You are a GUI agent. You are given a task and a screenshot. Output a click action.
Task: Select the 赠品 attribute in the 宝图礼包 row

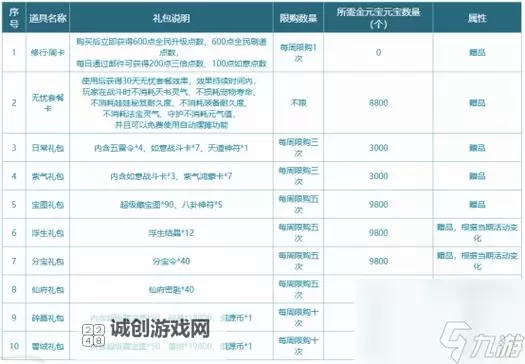(x=477, y=204)
